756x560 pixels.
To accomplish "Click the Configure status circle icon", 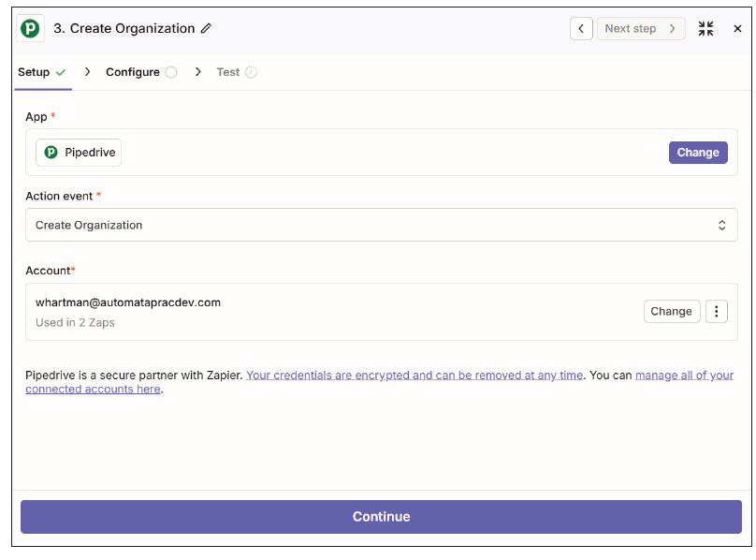I will pos(171,72).
